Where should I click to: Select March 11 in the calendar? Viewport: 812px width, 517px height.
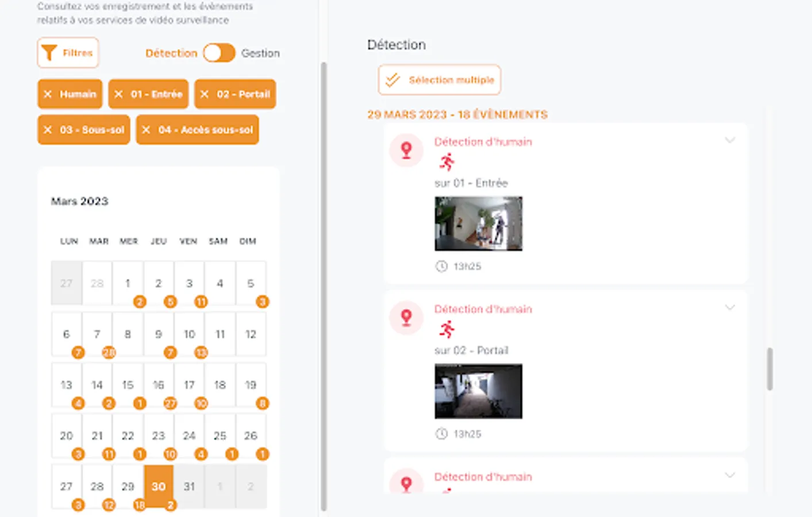(220, 334)
